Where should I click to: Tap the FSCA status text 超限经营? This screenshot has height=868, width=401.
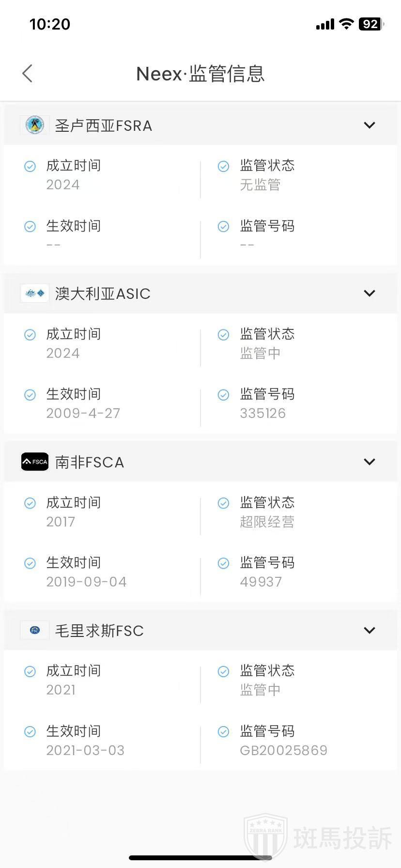tap(267, 522)
